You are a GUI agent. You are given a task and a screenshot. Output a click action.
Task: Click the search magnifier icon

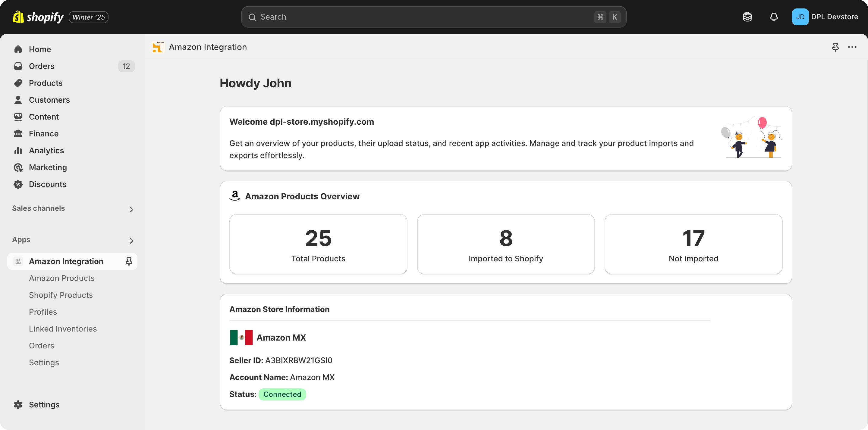click(x=252, y=17)
